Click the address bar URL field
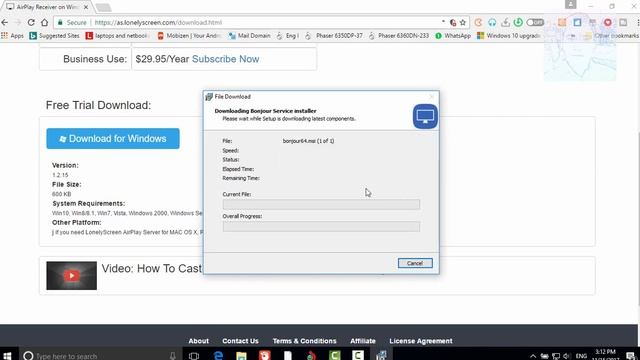The image size is (640, 360). tap(261, 22)
